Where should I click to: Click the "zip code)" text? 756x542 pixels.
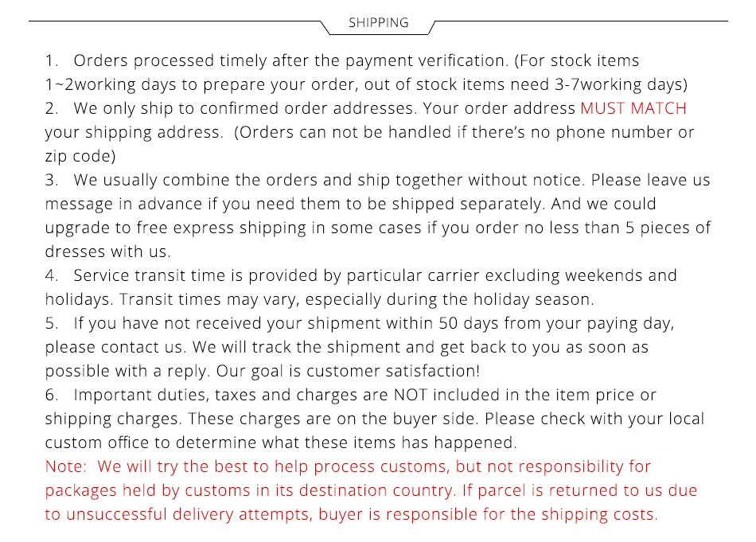[x=80, y=156]
